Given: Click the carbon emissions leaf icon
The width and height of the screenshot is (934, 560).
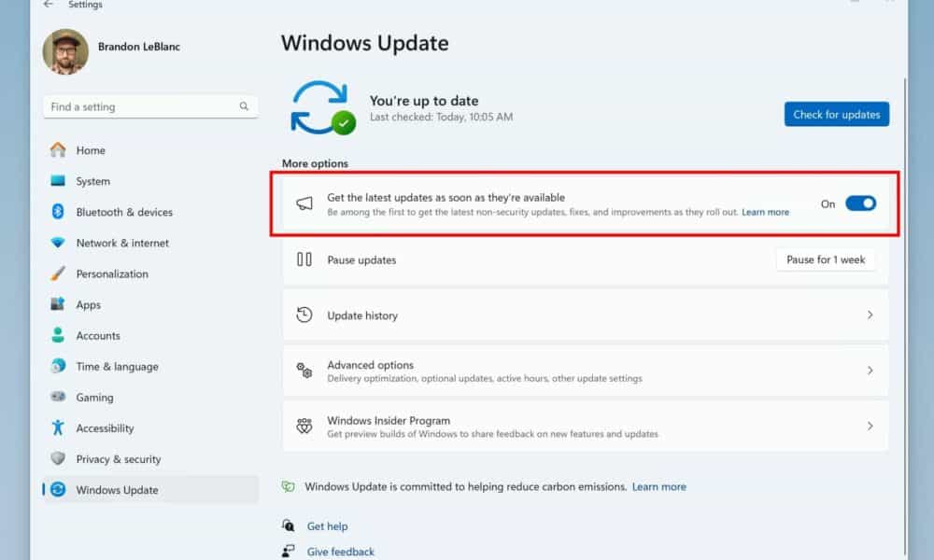Looking at the screenshot, I should pos(289,486).
